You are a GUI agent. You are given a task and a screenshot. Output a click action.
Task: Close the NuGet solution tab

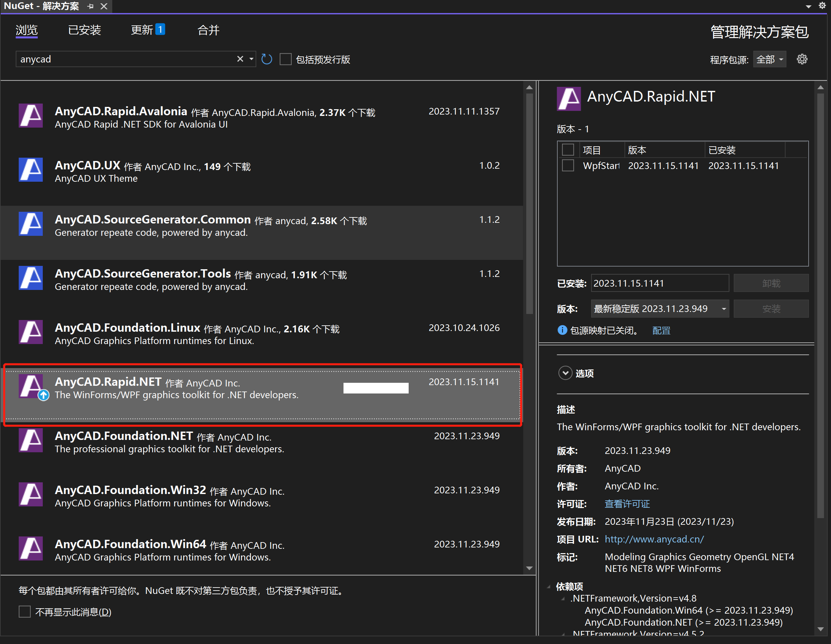click(104, 6)
